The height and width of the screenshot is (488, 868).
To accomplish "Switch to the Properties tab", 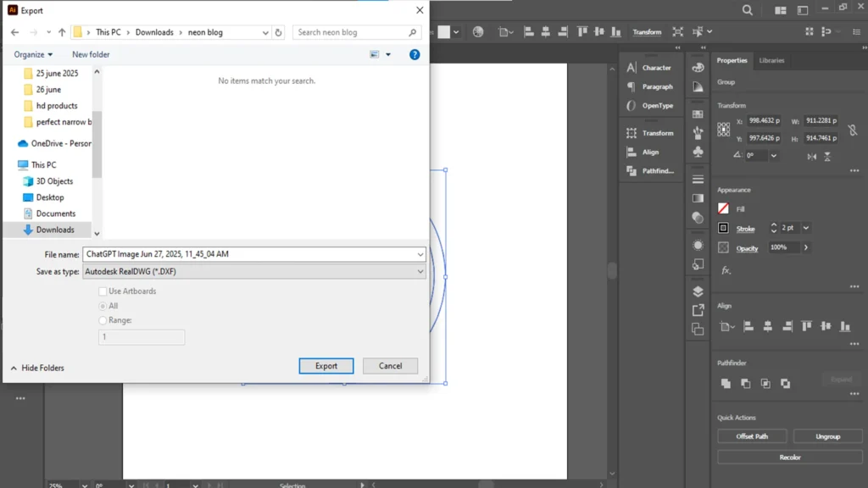I will tap(732, 60).
